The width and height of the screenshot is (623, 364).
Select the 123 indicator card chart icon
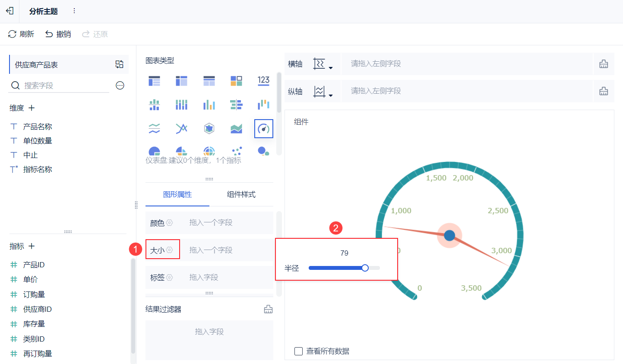tap(263, 81)
